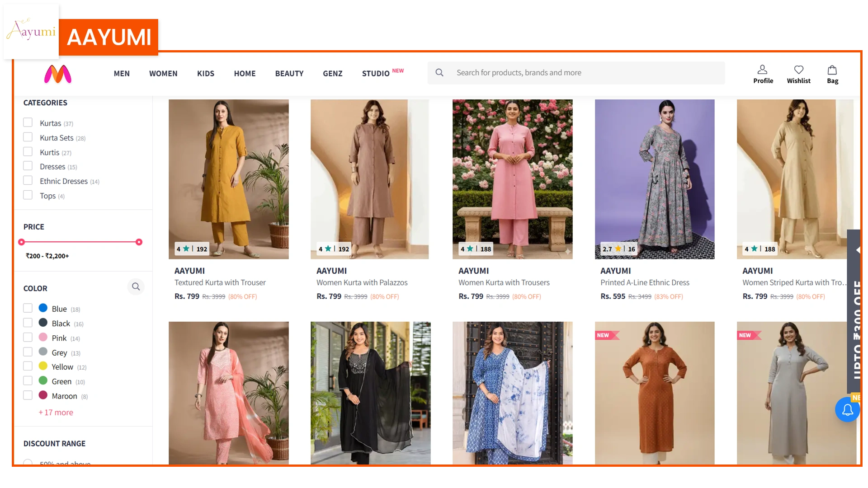868x488 pixels.
Task: Click the search magnifier in the search bar
Action: [x=439, y=72]
